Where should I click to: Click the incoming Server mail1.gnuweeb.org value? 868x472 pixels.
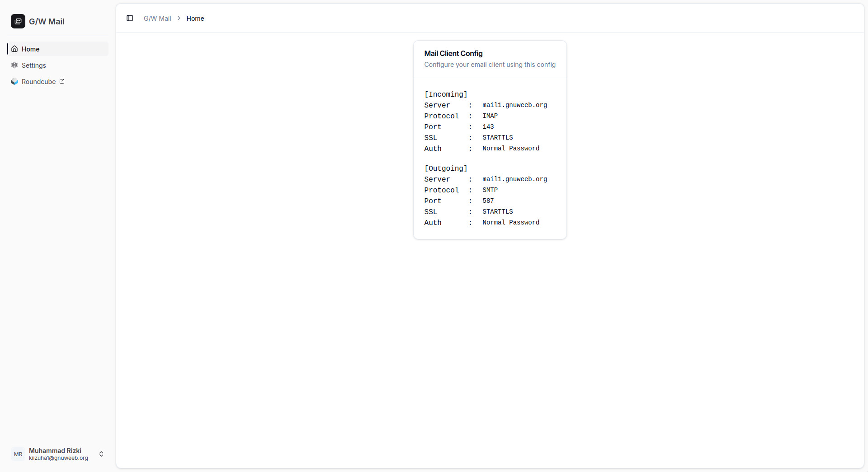pos(514,105)
